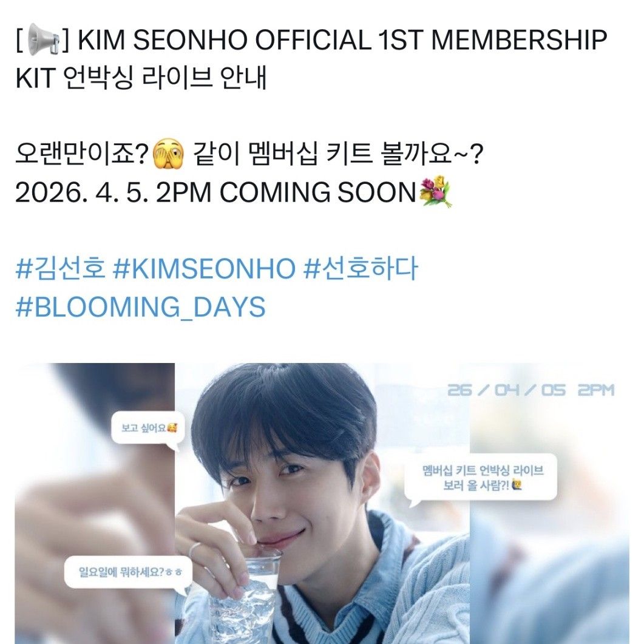644x644 pixels.
Task: Click the blurred left panel of the image
Action: click(x=95, y=504)
